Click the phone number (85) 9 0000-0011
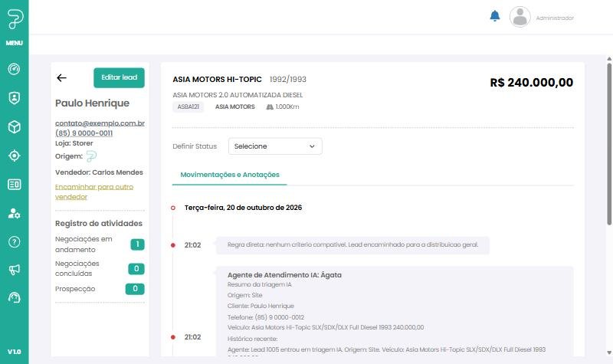 (84, 133)
